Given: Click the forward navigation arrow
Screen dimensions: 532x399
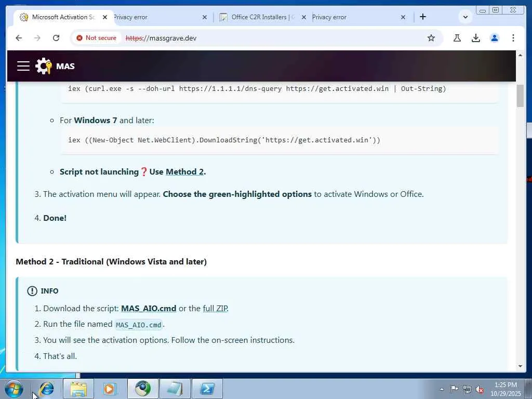Looking at the screenshot, I should click(37, 38).
